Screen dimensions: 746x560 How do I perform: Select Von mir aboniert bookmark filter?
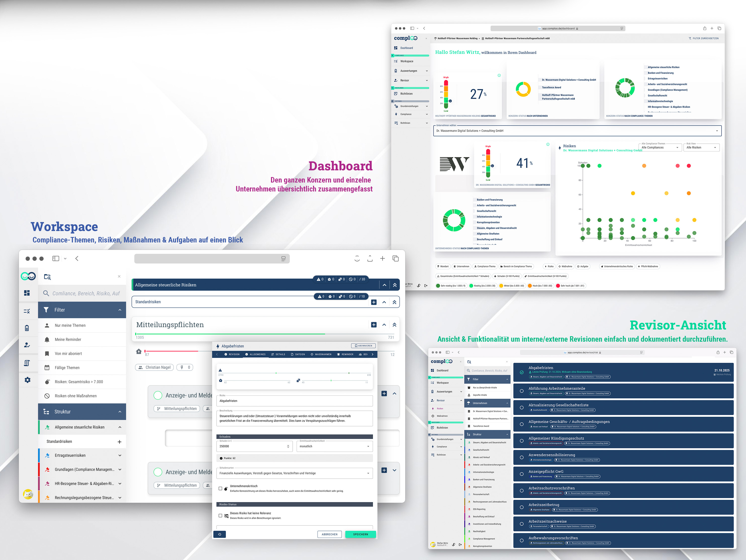82,354
